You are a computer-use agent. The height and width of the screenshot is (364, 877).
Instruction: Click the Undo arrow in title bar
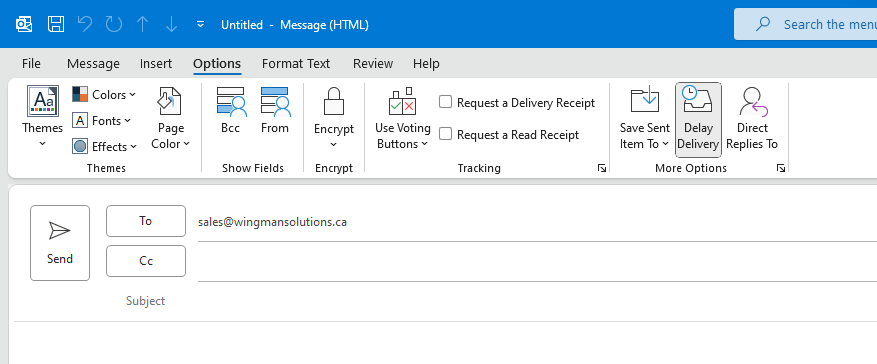84,24
